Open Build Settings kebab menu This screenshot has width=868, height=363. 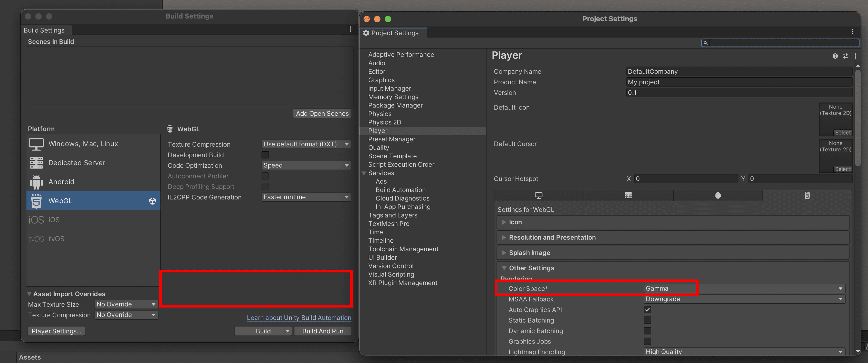350,29
